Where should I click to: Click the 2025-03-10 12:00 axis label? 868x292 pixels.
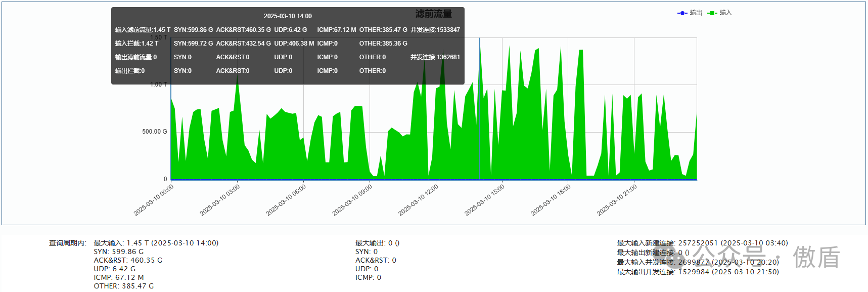[x=418, y=200]
